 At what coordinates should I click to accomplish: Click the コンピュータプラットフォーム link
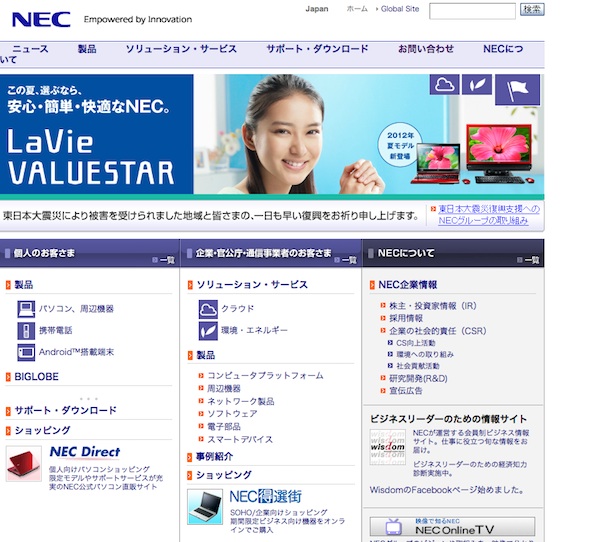click(265, 376)
